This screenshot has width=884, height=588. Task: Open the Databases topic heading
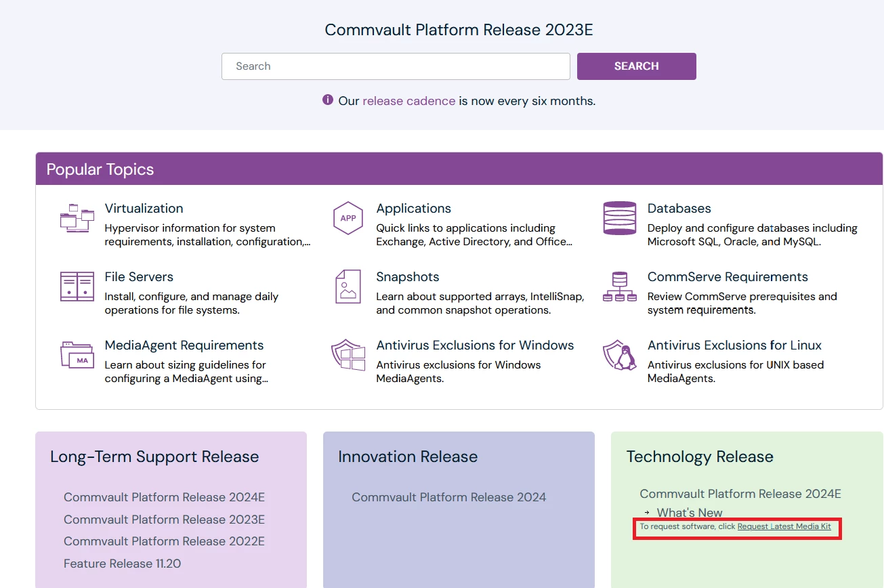click(679, 209)
